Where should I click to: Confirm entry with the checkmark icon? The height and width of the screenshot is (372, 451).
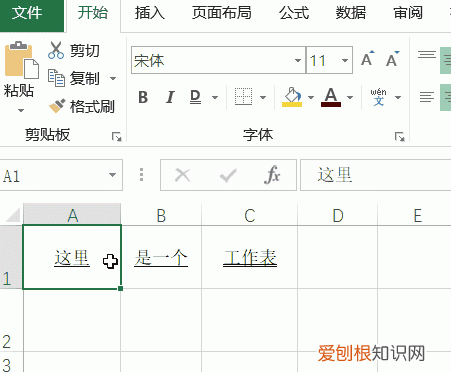[x=228, y=175]
